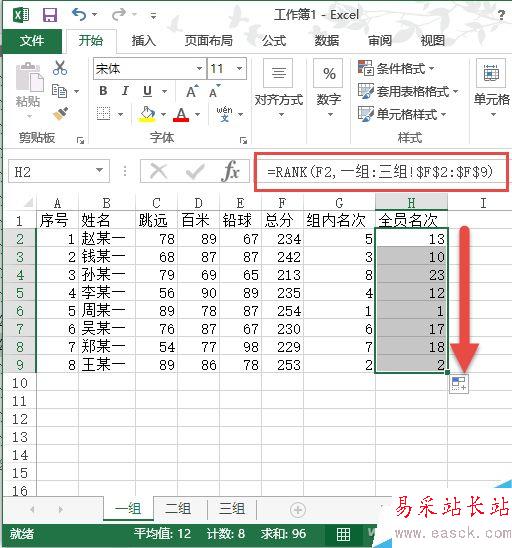Click the Cut scissors icon

60,68
